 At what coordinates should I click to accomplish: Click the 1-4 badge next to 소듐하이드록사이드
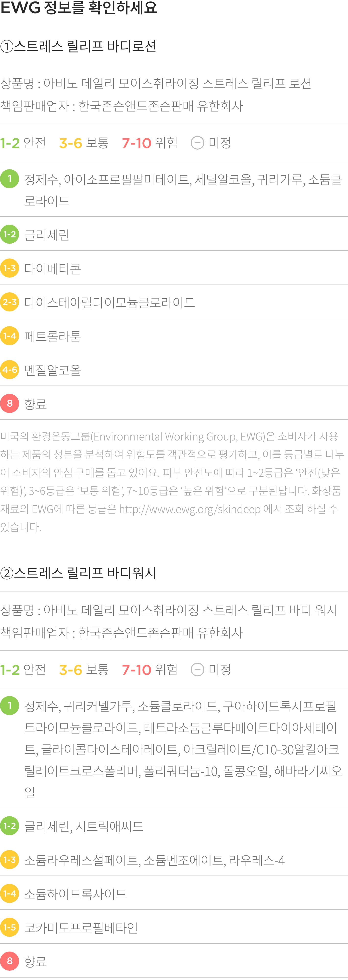[x=10, y=893]
